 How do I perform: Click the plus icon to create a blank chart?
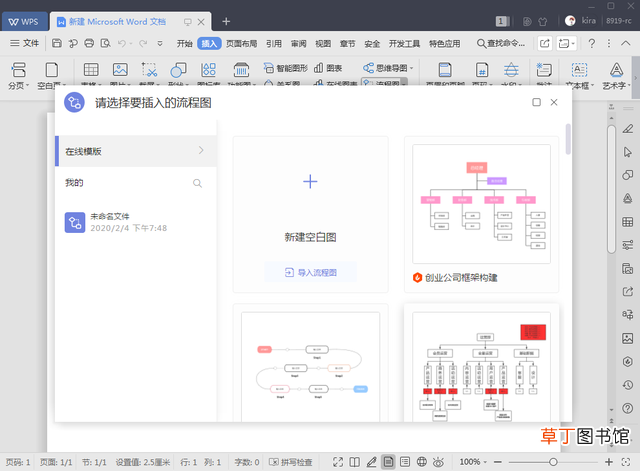(310, 182)
